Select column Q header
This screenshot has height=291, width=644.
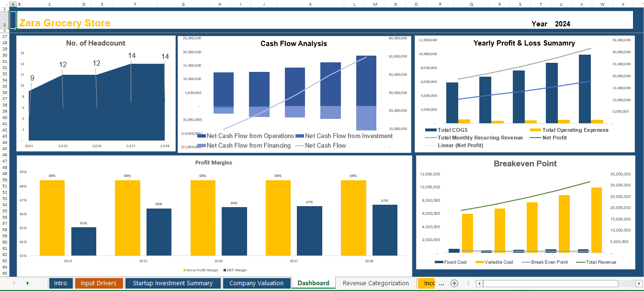(472, 4)
